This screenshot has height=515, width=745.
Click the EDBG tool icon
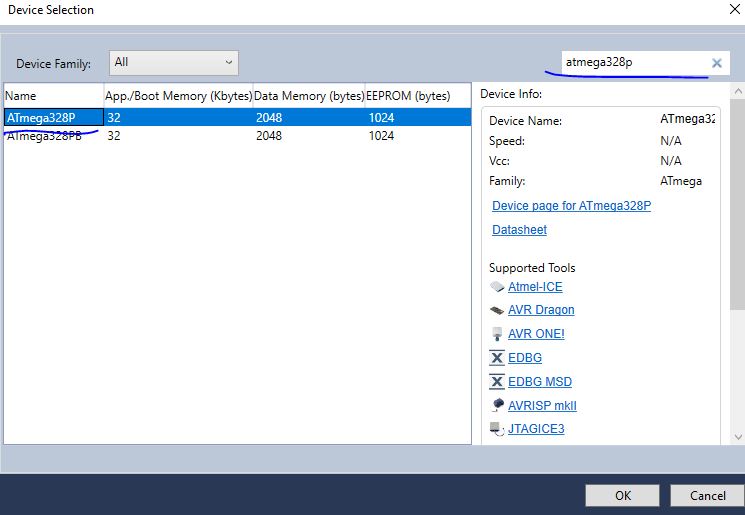point(497,358)
